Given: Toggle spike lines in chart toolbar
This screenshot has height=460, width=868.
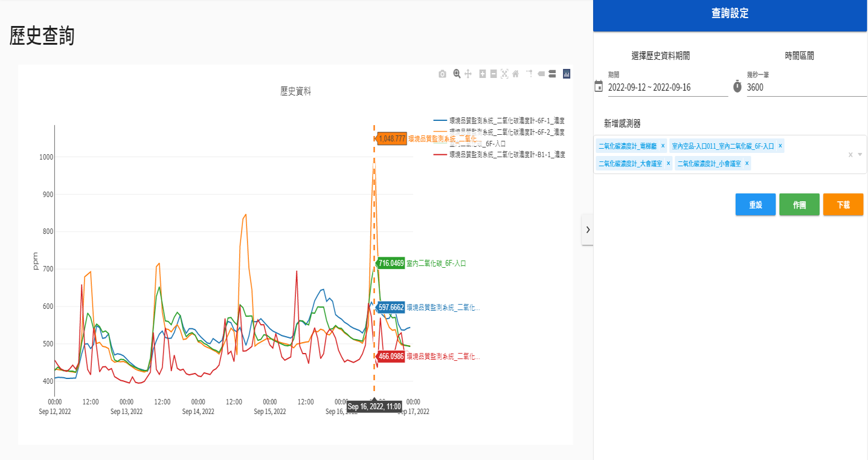Looking at the screenshot, I should (x=530, y=74).
